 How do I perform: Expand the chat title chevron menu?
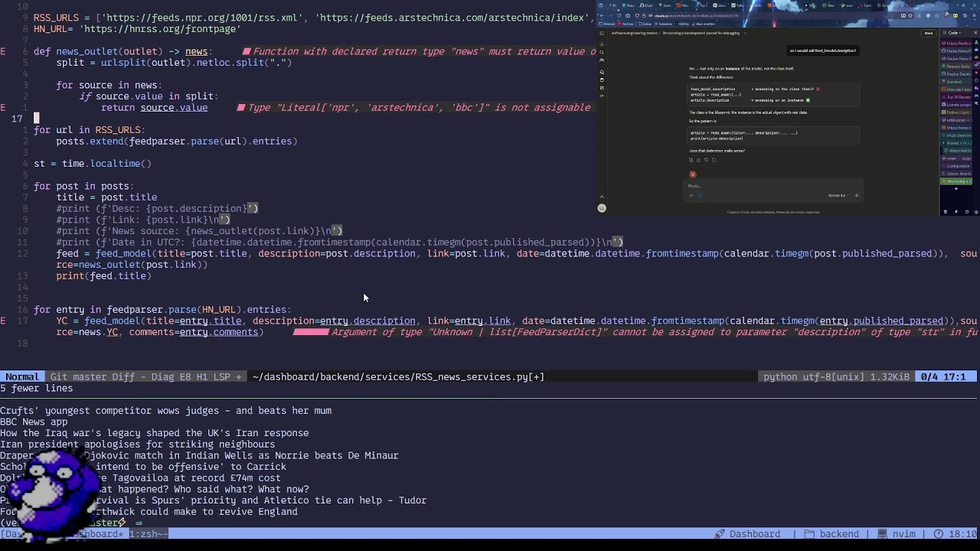[x=745, y=33]
